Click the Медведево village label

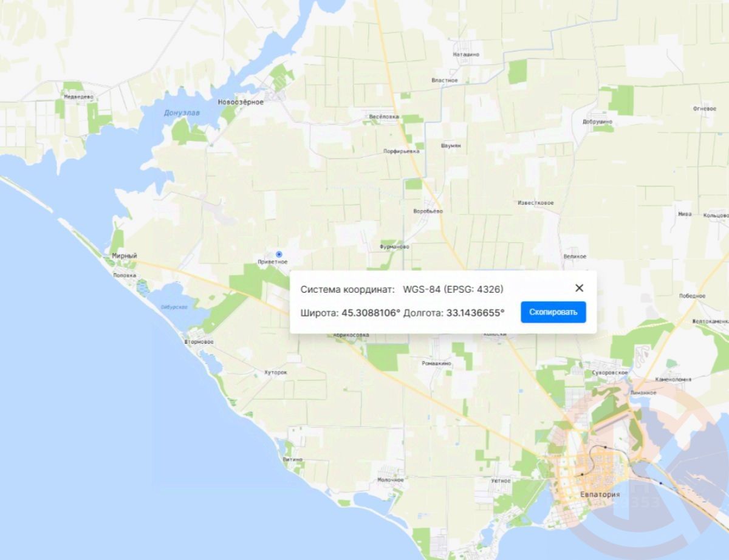(x=78, y=97)
